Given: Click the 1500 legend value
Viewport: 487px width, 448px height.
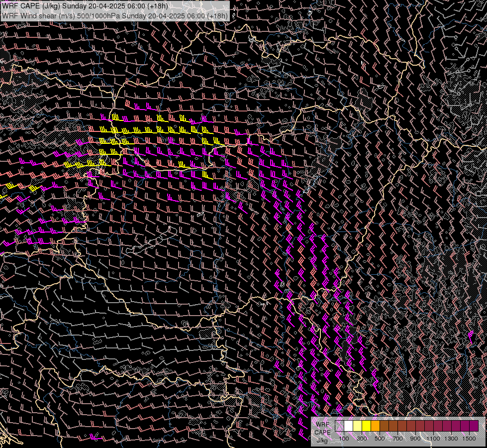Looking at the screenshot, I should pyautogui.click(x=469, y=439).
